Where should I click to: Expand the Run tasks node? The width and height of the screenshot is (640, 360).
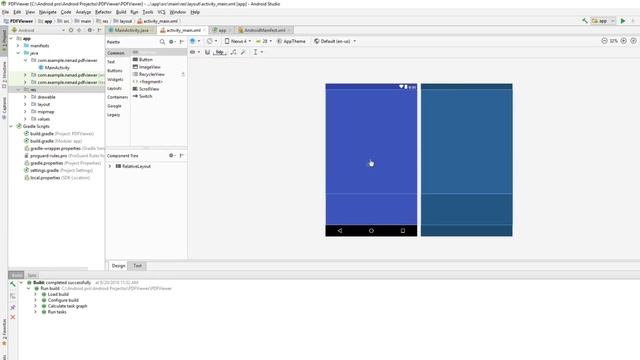(36, 312)
